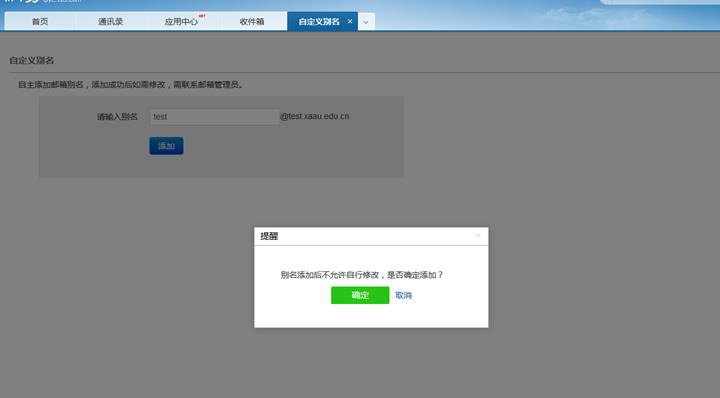
Task: Click the 提醒 dialog title
Action: (x=269, y=236)
